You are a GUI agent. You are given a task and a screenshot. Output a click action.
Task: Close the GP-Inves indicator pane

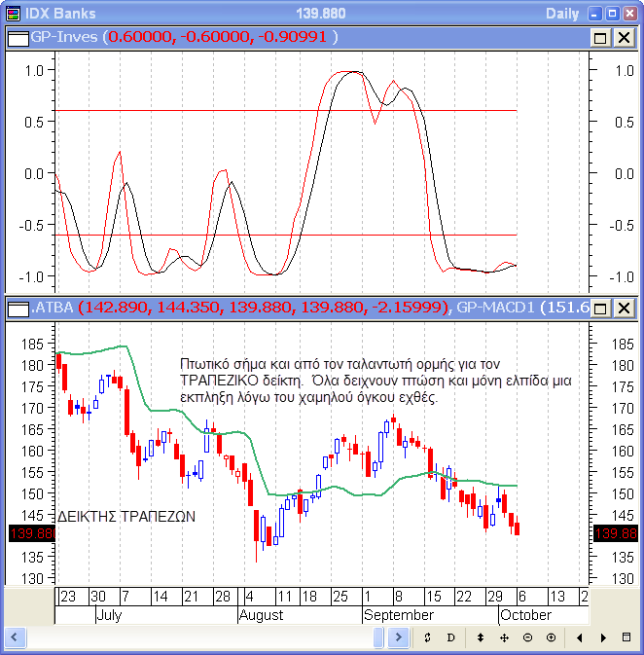click(623, 38)
